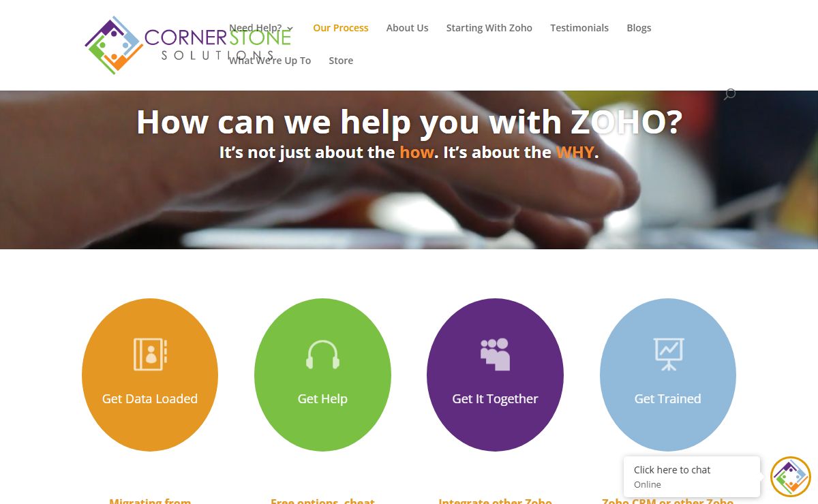Visit the Testimonials page
Image resolution: width=818 pixels, height=504 pixels.
click(579, 28)
